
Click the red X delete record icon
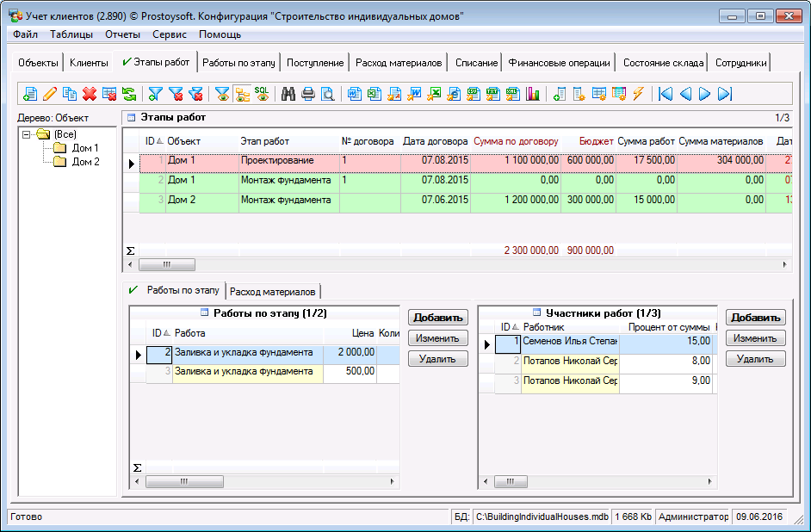pyautogui.click(x=90, y=94)
